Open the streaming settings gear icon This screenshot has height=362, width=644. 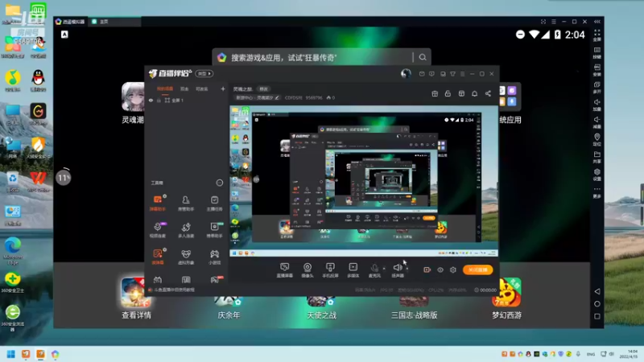453,269
